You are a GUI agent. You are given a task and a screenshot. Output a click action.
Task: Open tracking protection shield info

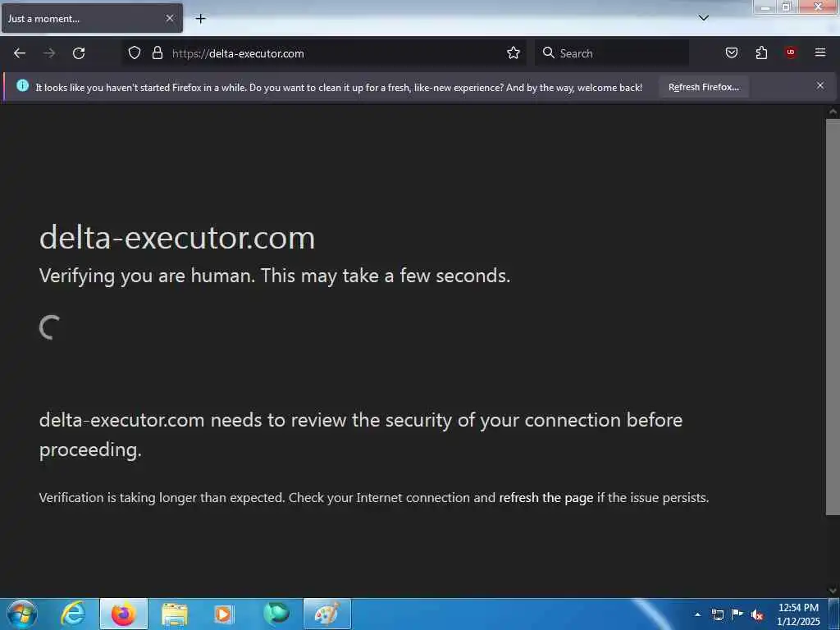tap(135, 52)
